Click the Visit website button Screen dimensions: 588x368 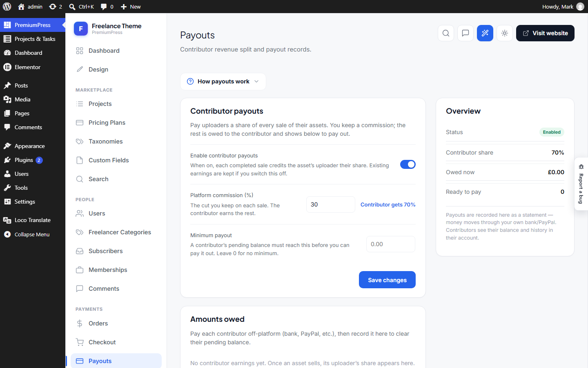coord(545,33)
